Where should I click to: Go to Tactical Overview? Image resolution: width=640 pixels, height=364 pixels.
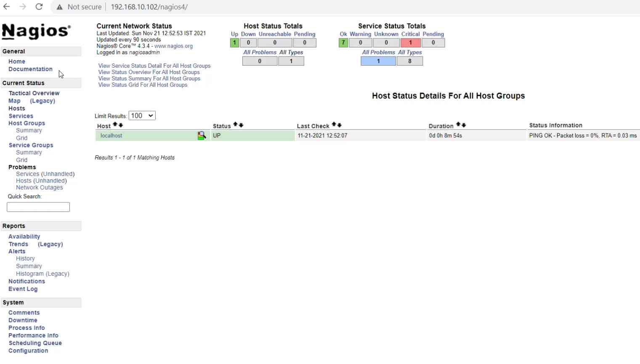tap(34, 93)
